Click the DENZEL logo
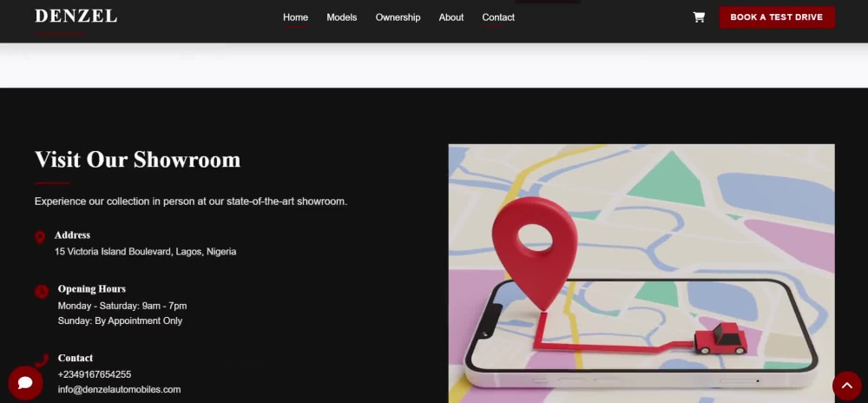 point(76,16)
